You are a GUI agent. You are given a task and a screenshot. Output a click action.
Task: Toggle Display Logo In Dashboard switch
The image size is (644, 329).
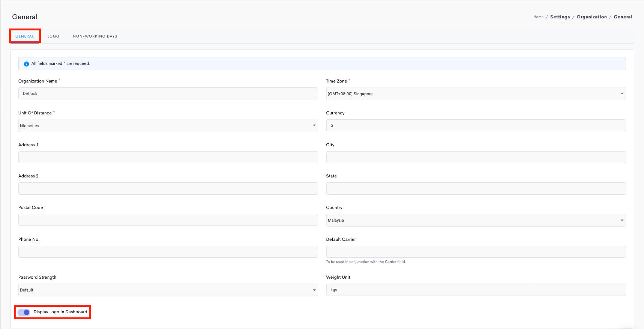click(x=24, y=312)
